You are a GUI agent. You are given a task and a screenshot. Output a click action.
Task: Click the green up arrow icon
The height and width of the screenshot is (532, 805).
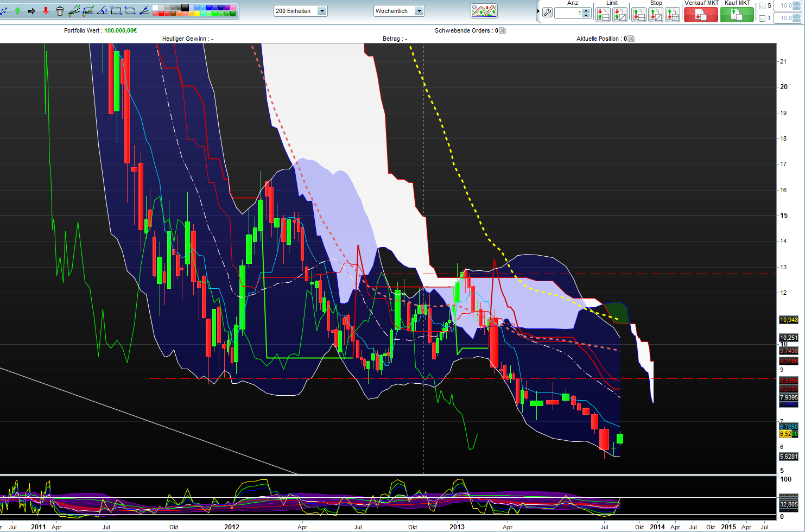17,10
